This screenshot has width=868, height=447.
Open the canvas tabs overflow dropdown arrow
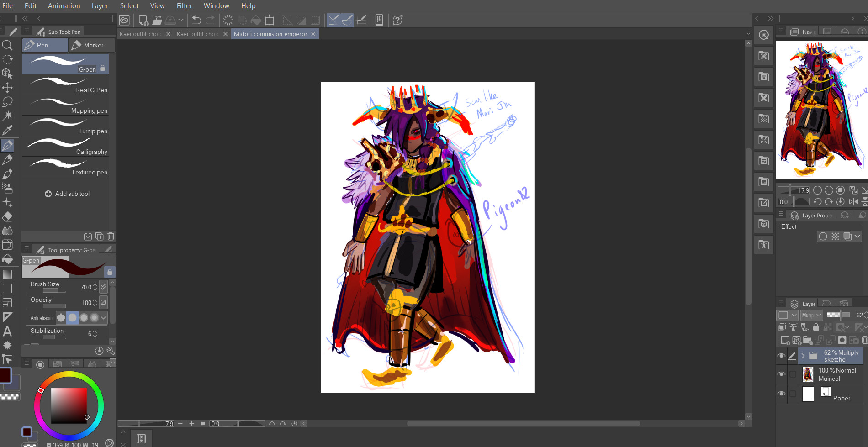click(x=748, y=34)
